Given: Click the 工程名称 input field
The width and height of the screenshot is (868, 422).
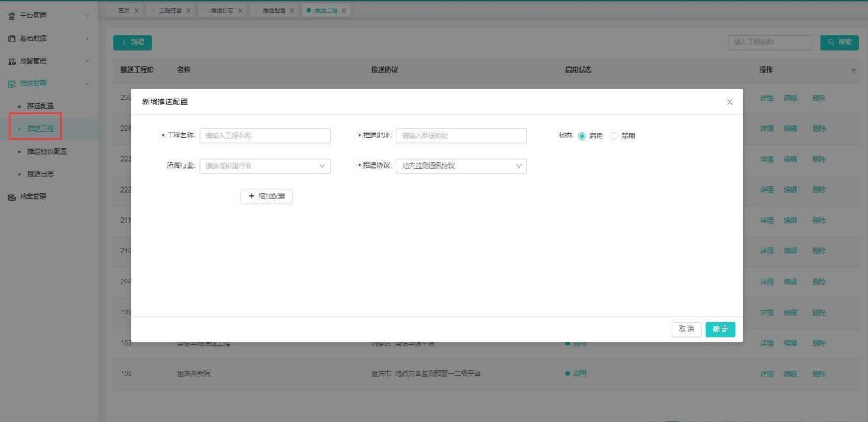Looking at the screenshot, I should coord(265,136).
